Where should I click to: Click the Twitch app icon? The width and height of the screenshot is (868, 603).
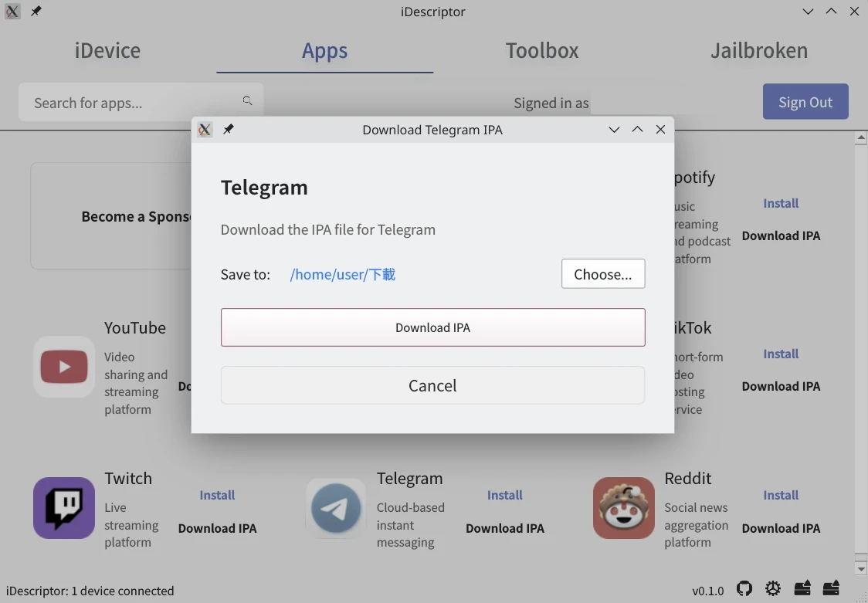click(63, 508)
